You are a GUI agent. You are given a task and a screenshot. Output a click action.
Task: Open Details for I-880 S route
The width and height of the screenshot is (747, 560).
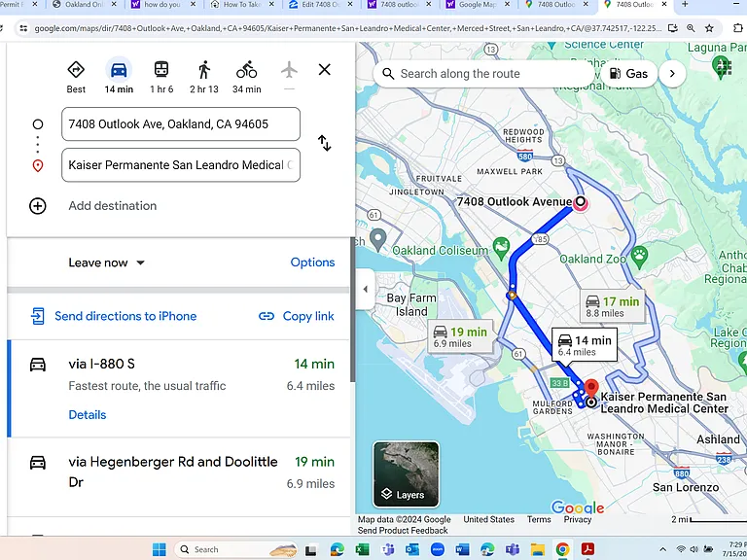(x=88, y=415)
